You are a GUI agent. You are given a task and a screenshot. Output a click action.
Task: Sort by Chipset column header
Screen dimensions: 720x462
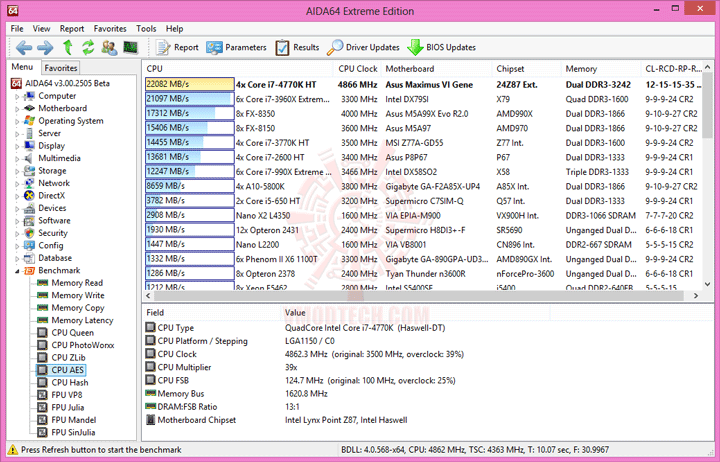click(x=527, y=68)
